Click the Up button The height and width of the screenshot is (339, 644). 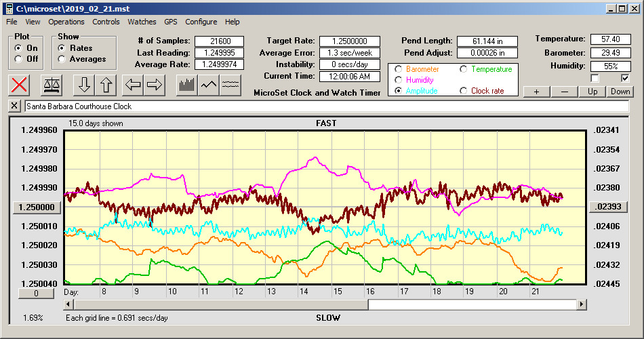pyautogui.click(x=592, y=92)
